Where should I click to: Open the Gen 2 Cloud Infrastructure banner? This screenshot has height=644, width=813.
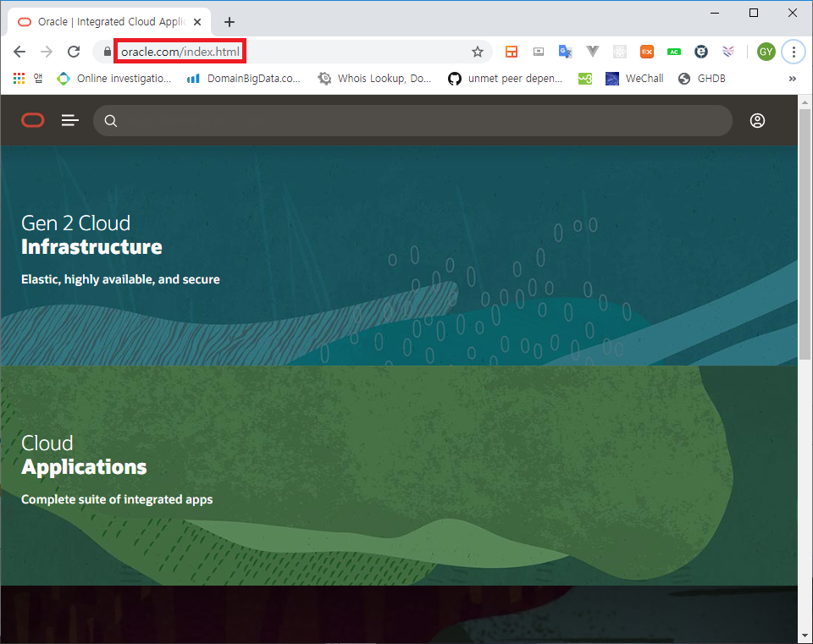point(399,256)
